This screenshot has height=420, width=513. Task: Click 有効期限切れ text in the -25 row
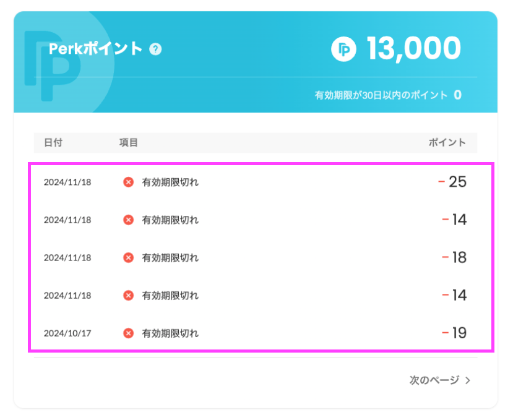point(170,182)
